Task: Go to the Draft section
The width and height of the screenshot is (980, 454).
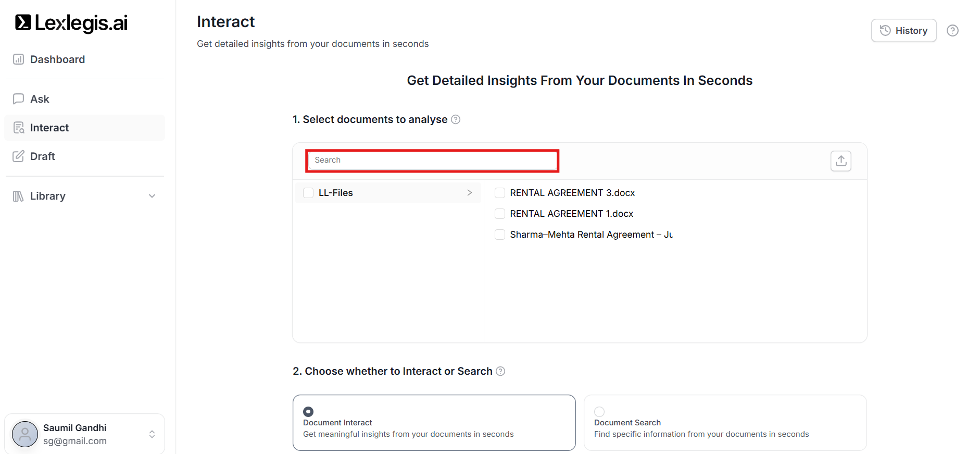Action: (x=42, y=156)
